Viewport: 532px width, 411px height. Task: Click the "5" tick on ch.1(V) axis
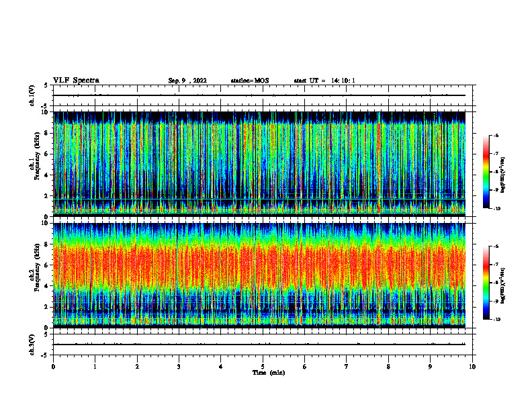[46, 85]
